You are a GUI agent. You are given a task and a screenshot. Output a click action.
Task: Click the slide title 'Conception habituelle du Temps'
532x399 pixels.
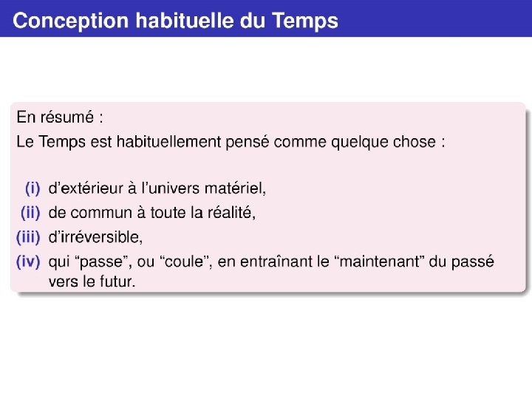[175, 21]
